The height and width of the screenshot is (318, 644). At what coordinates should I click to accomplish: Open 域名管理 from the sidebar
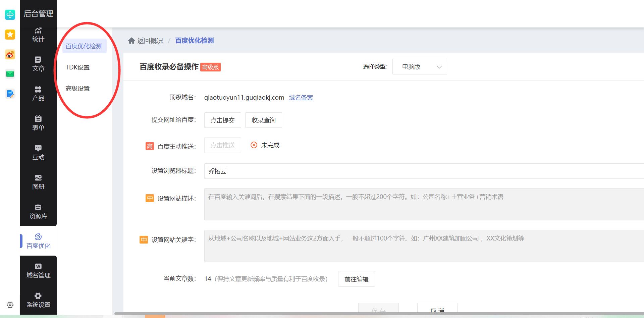[x=38, y=271]
